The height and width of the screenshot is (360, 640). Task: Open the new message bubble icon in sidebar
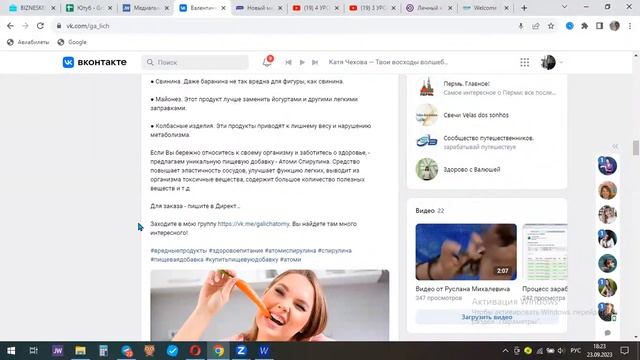(x=607, y=333)
